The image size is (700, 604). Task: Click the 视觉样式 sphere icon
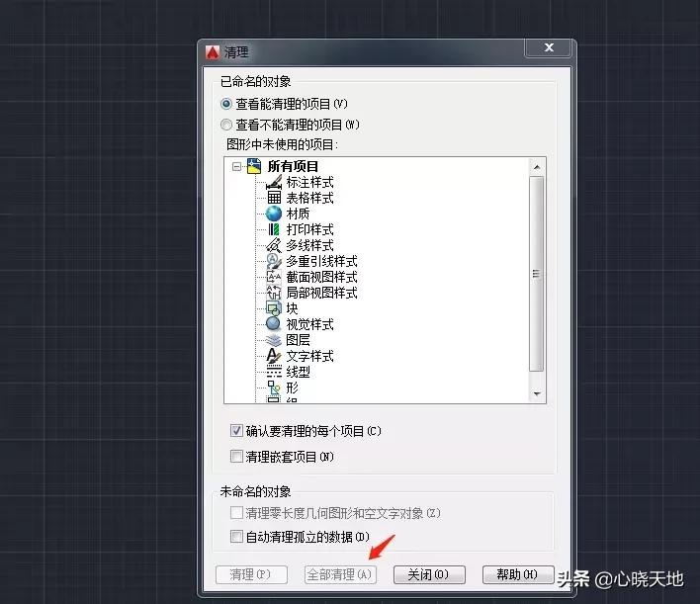point(273,324)
